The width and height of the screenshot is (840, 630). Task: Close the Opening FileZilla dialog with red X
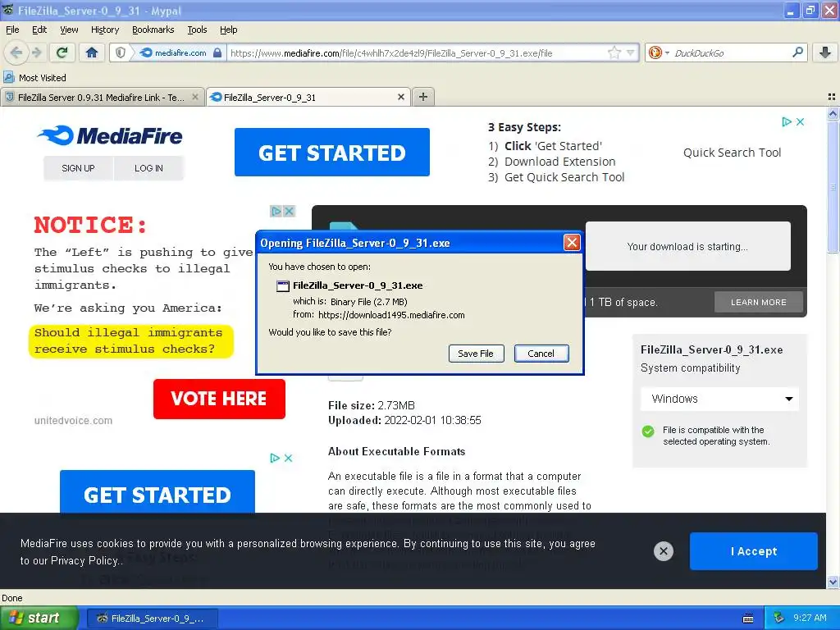(572, 243)
